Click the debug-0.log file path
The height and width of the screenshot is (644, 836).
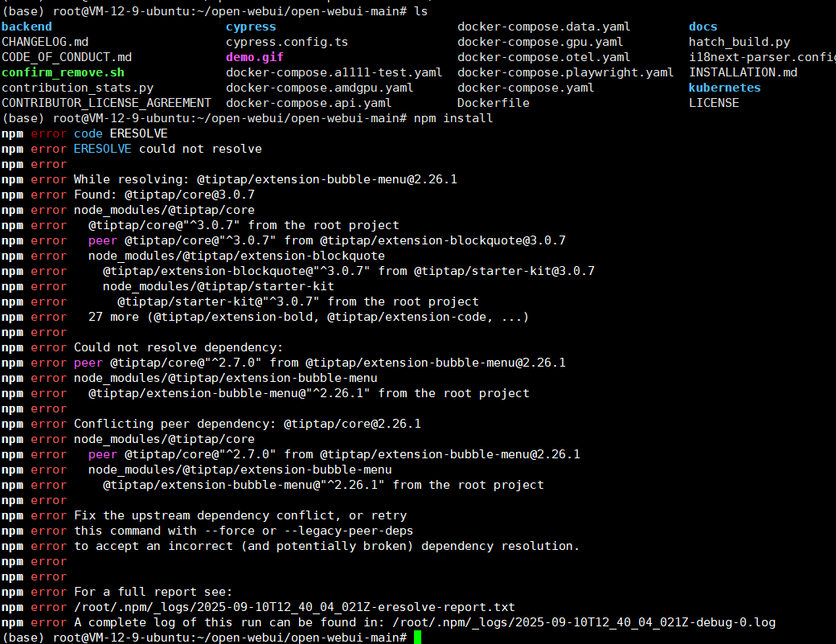(x=584, y=622)
